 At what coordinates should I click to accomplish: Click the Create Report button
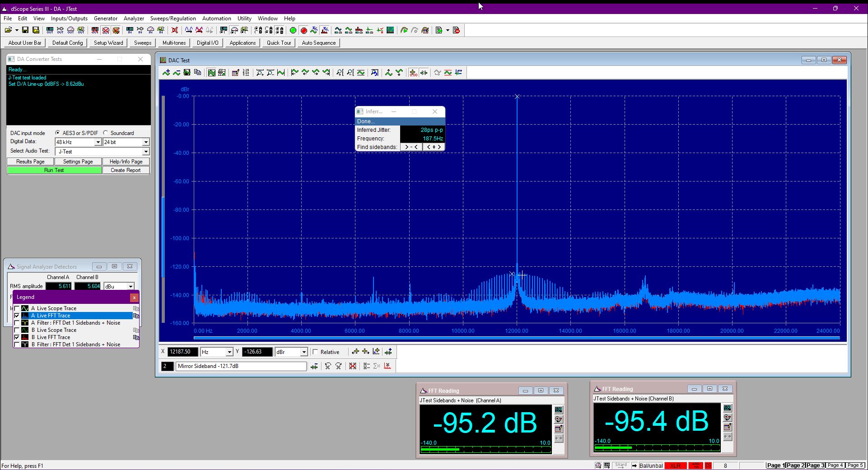click(x=126, y=170)
